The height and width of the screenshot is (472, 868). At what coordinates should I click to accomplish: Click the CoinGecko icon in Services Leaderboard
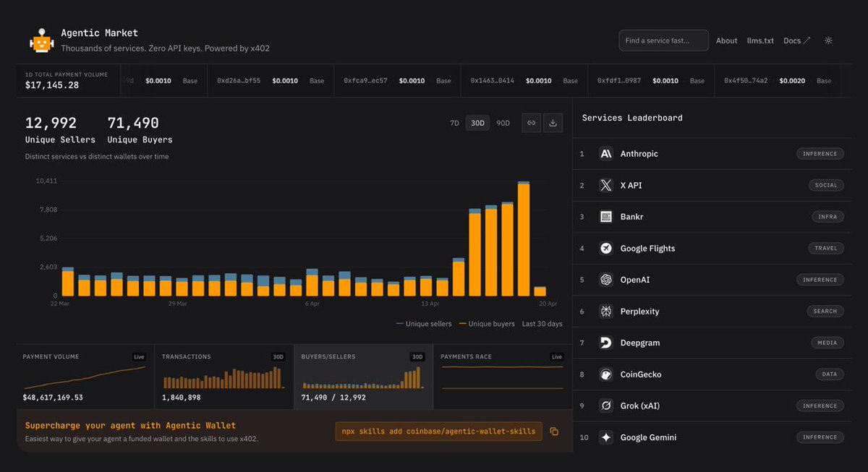(605, 374)
